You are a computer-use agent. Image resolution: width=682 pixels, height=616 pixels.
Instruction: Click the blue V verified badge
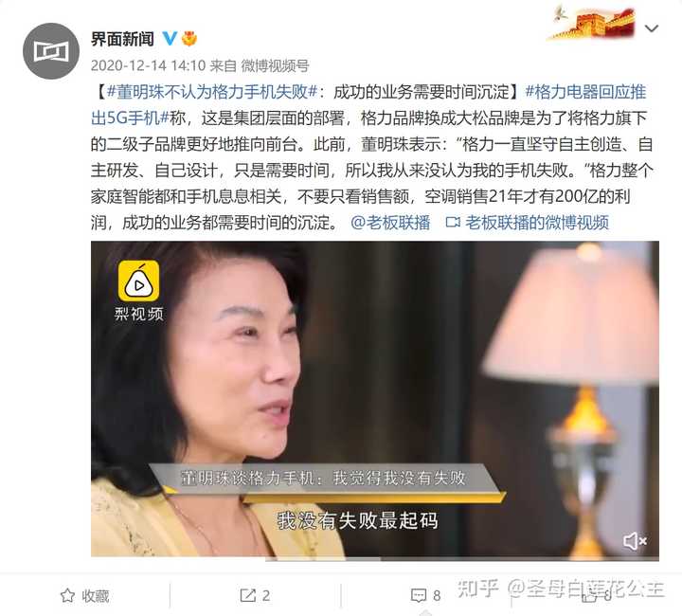coord(170,39)
